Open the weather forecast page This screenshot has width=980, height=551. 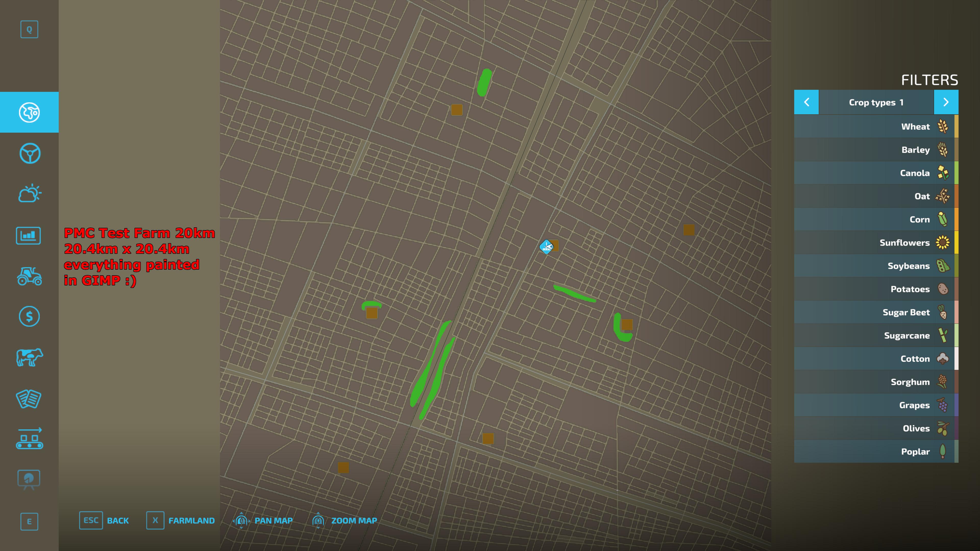pos(29,194)
